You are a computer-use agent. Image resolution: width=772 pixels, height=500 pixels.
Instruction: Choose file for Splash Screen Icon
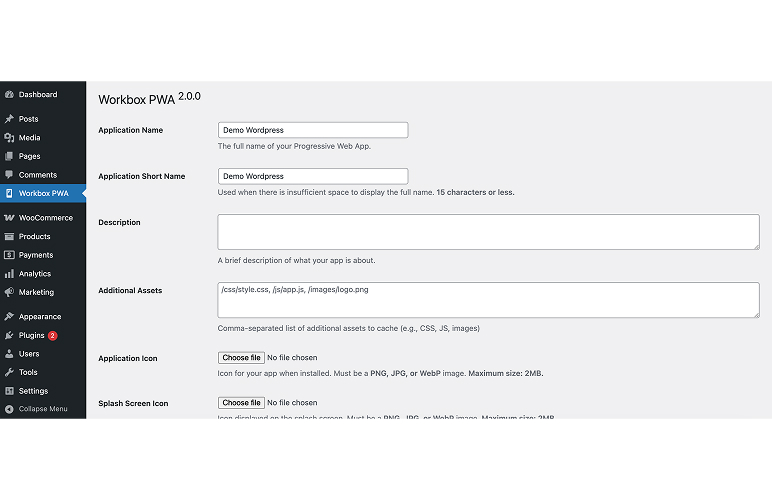[241, 403]
